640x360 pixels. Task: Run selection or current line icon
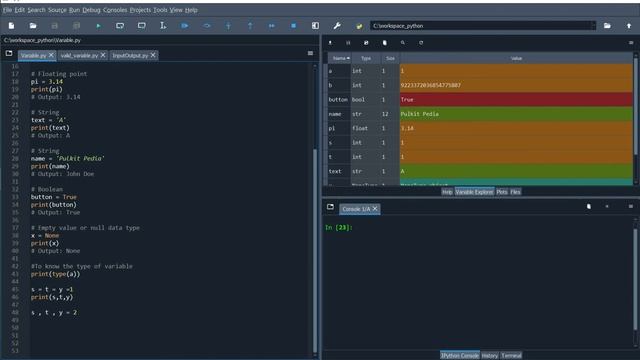coord(163,26)
